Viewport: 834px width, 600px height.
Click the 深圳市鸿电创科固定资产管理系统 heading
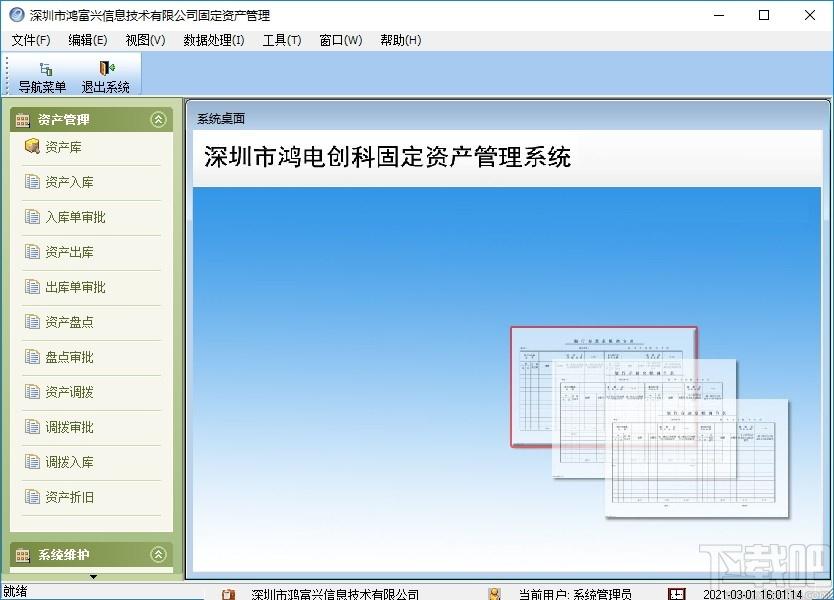click(387, 157)
